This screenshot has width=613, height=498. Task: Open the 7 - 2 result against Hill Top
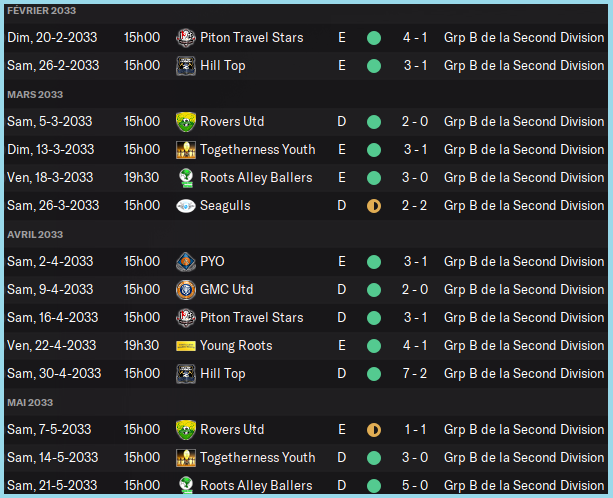point(416,374)
